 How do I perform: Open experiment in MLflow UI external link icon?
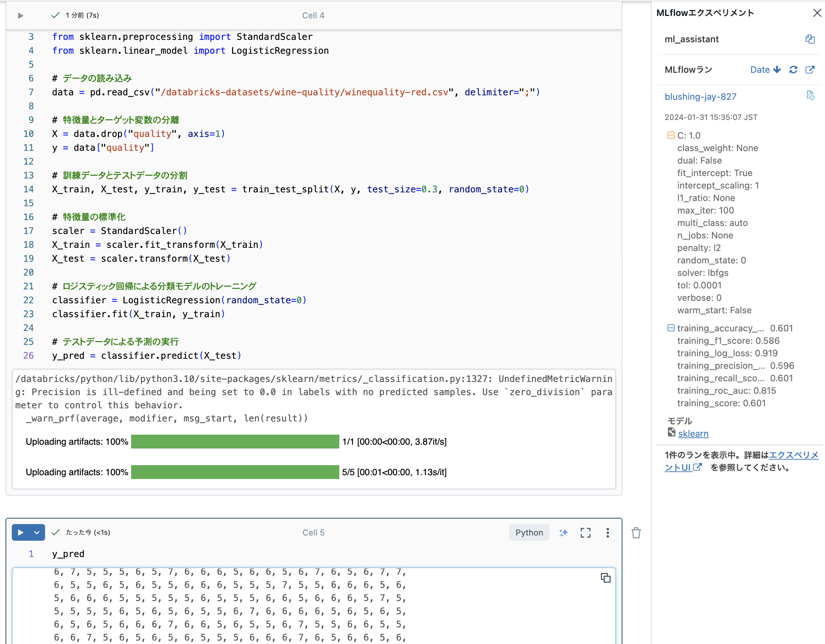[x=811, y=69]
